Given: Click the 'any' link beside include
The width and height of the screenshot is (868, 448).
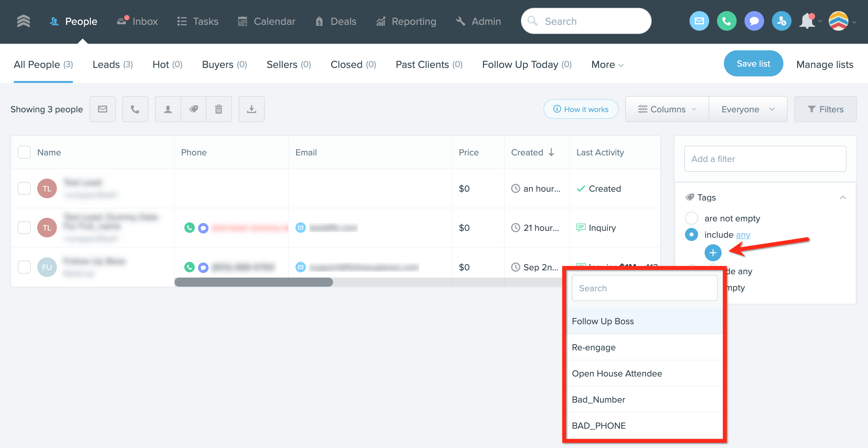Looking at the screenshot, I should 743,234.
